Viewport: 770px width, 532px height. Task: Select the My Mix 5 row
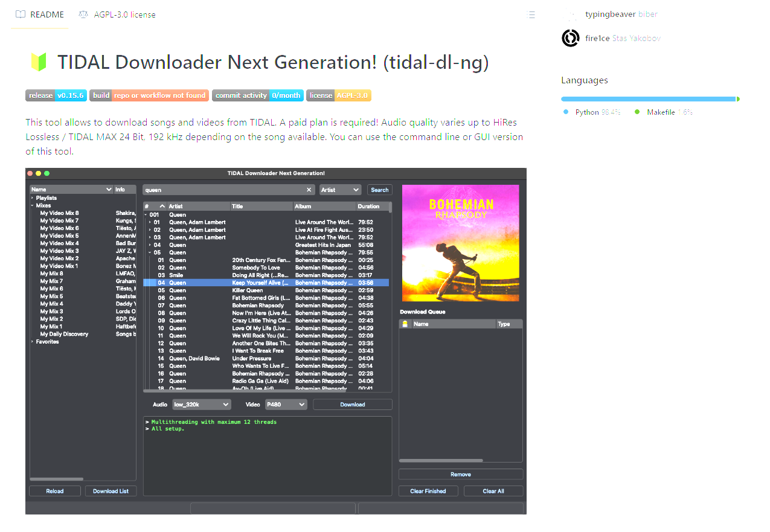pos(83,296)
